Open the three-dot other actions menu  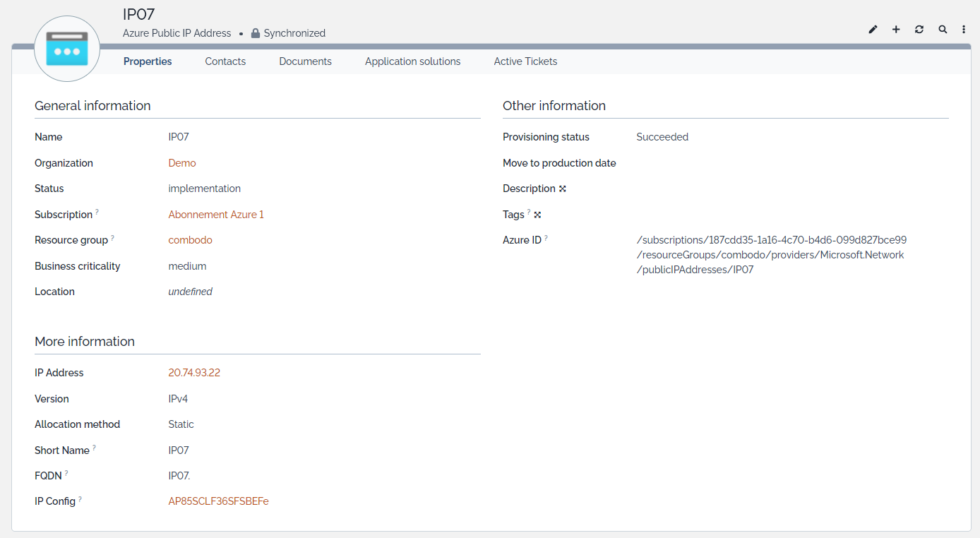964,30
